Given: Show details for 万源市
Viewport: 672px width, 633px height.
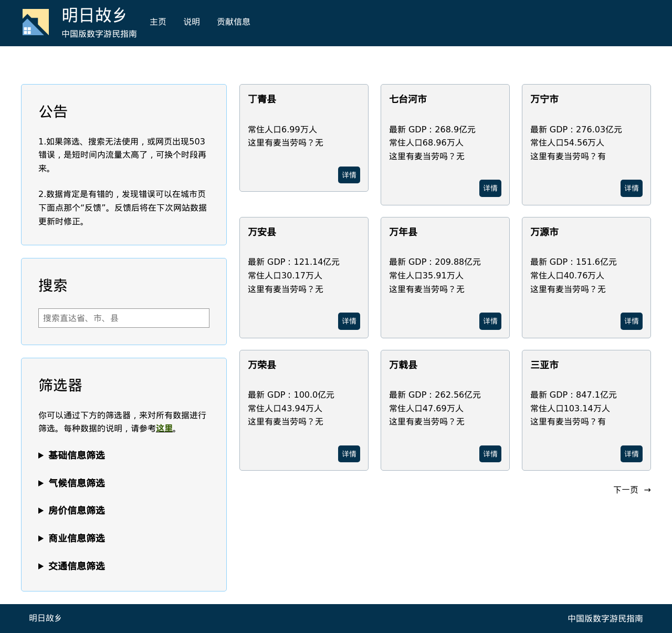Looking at the screenshot, I should pyautogui.click(x=632, y=321).
